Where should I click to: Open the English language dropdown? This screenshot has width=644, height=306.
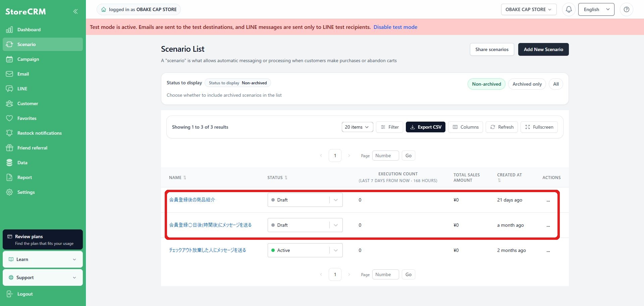click(596, 9)
